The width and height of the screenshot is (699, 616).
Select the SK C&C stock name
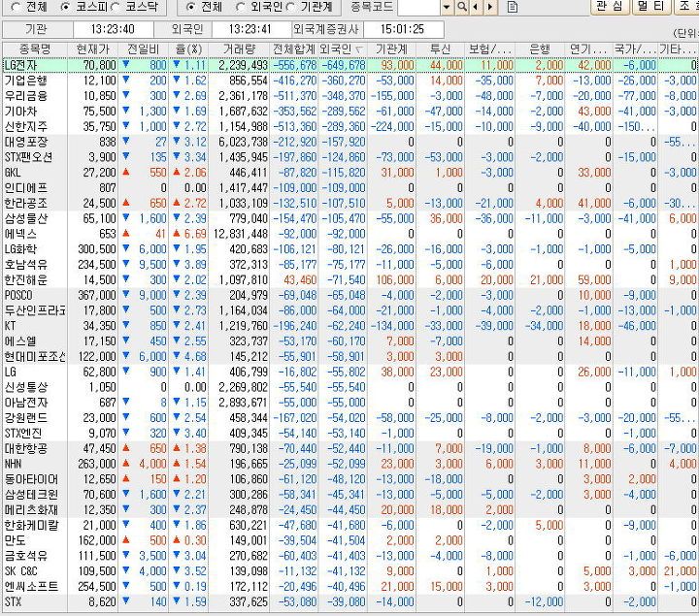tap(21, 571)
